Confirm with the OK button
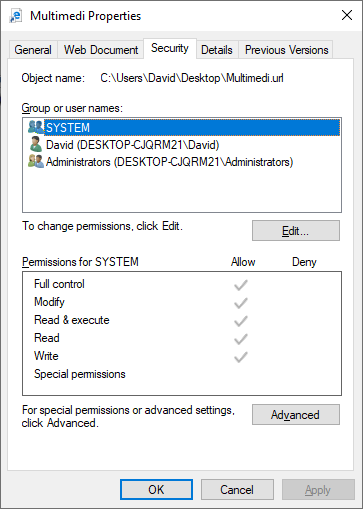Screen dimensions: 363x509 click(x=156, y=490)
